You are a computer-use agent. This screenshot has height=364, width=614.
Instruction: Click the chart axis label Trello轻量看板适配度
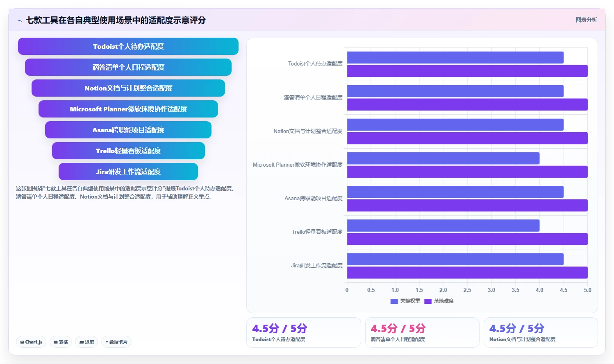pyautogui.click(x=317, y=232)
